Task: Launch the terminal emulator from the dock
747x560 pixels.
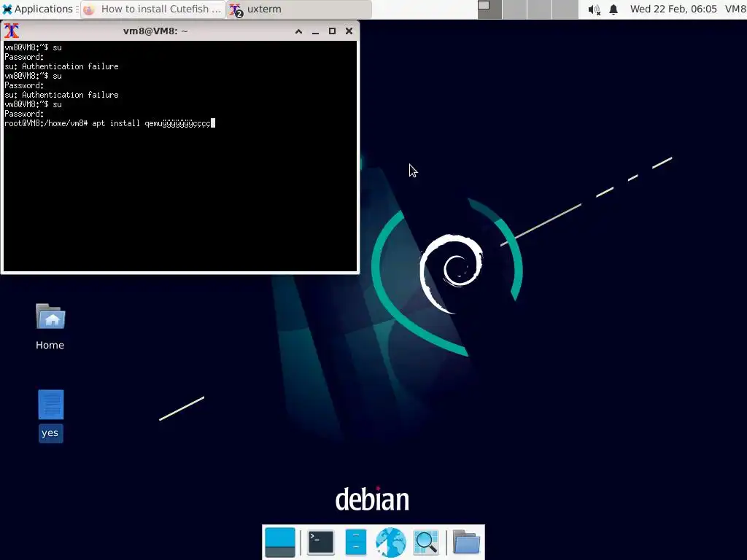Action: 321,542
